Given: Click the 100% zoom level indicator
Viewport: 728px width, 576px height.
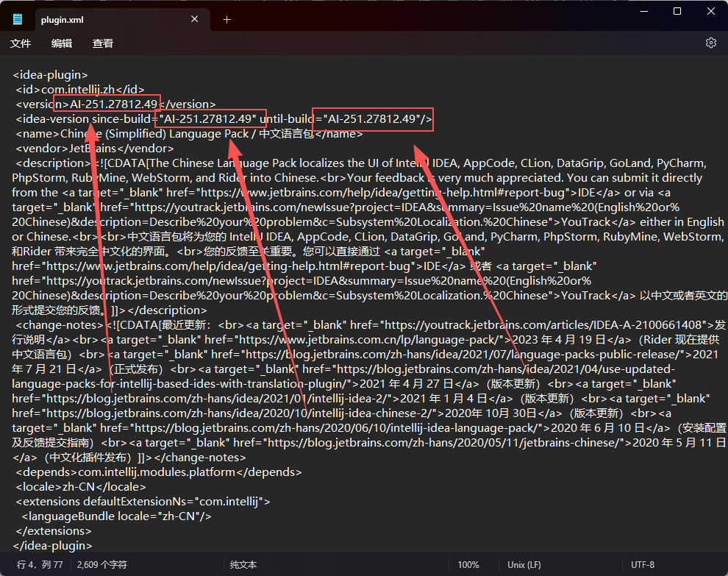Looking at the screenshot, I should (x=468, y=565).
